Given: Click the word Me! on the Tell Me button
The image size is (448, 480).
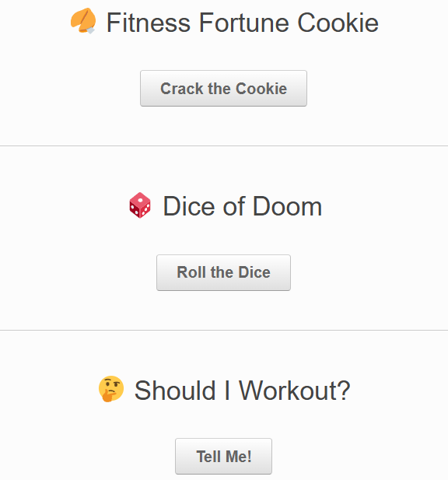Looking at the screenshot, I should click(x=238, y=457).
